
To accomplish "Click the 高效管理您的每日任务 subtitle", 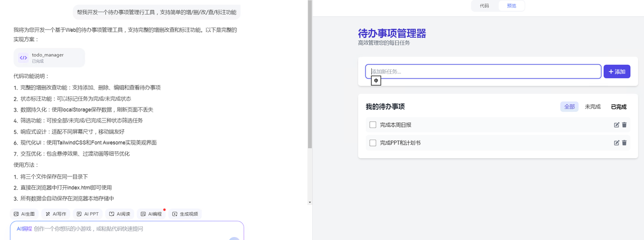I will tap(384, 43).
